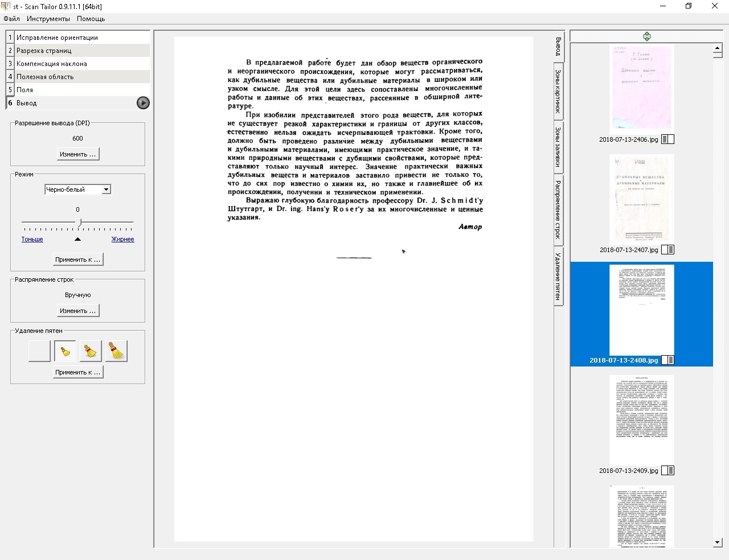Image resolution: width=729 pixels, height=560 pixels.
Task: Click the Вручную dewarping mode text
Action: [77, 295]
